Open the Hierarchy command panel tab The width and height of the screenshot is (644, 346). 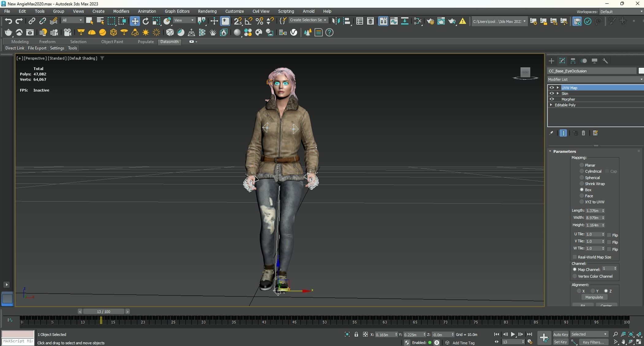(573, 61)
